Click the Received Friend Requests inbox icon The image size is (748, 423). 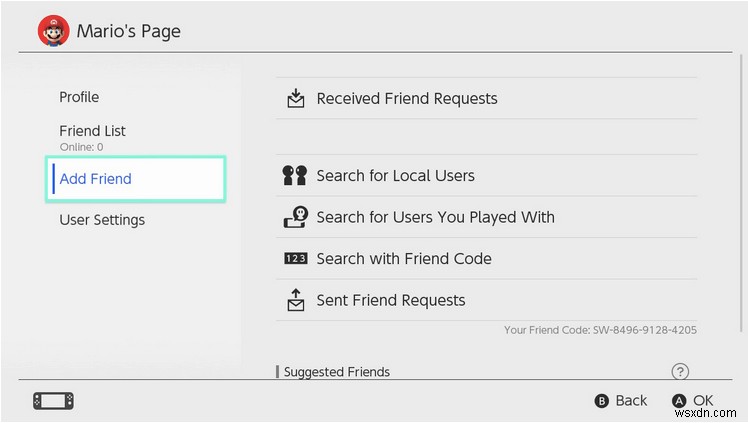pyautogui.click(x=295, y=98)
